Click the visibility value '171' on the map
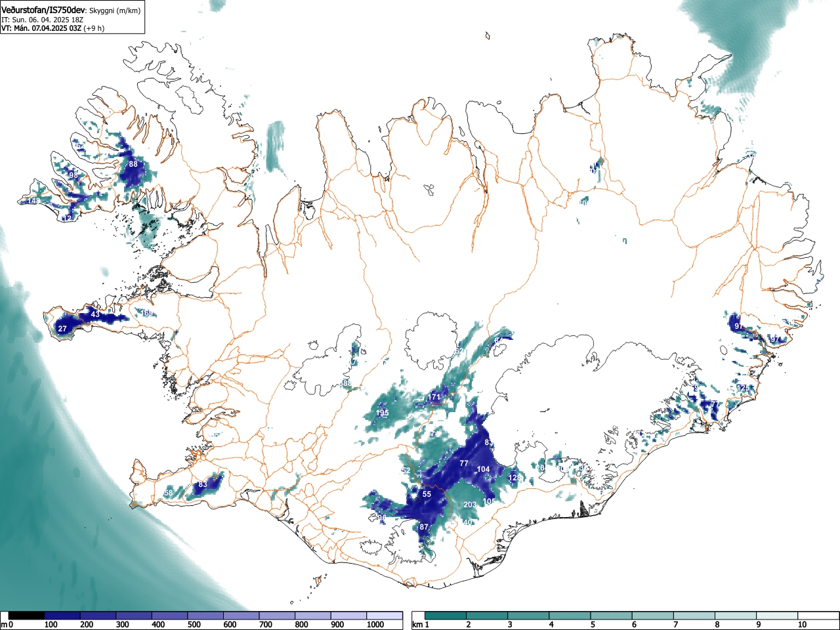The height and width of the screenshot is (630, 840). (434, 397)
